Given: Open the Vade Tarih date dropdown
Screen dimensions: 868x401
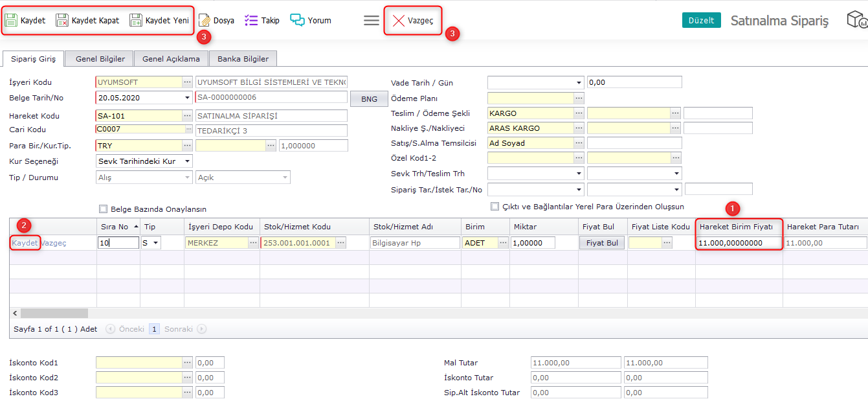Looking at the screenshot, I should [579, 82].
